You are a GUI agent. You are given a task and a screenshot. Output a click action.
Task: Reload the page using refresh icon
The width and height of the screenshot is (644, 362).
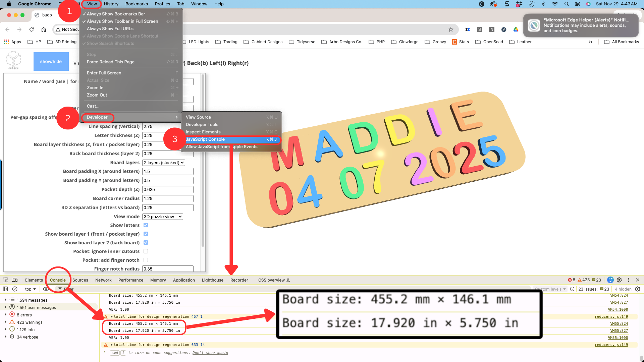[32, 29]
